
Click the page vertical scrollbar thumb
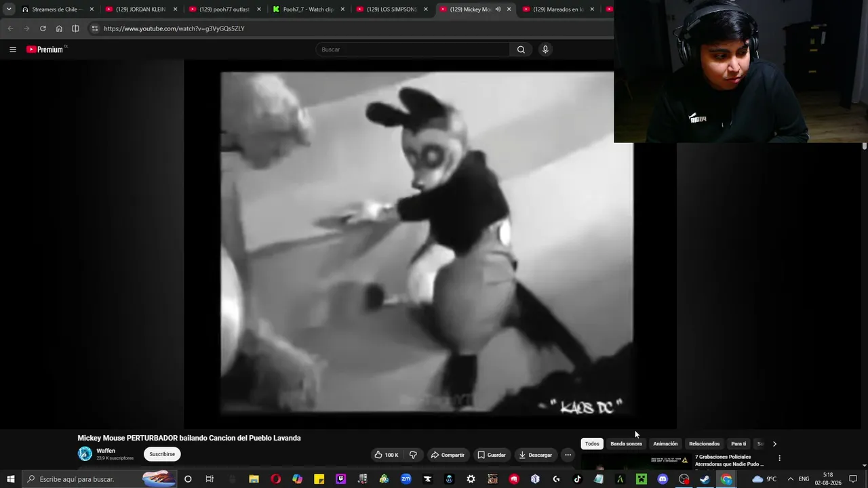point(865,146)
